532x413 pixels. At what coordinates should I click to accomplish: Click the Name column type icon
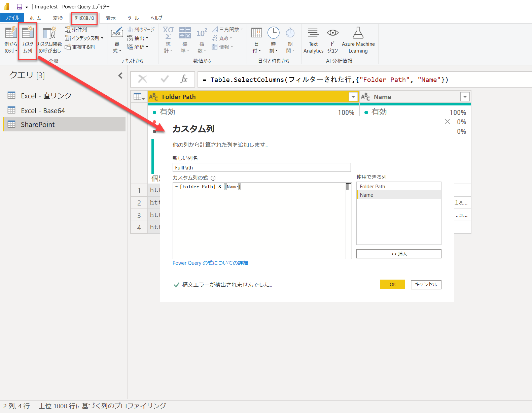point(365,97)
